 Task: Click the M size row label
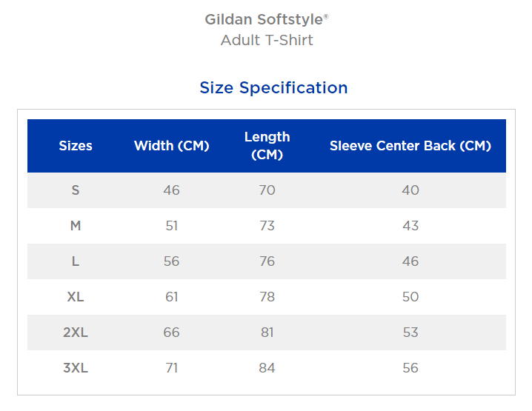[x=76, y=226]
